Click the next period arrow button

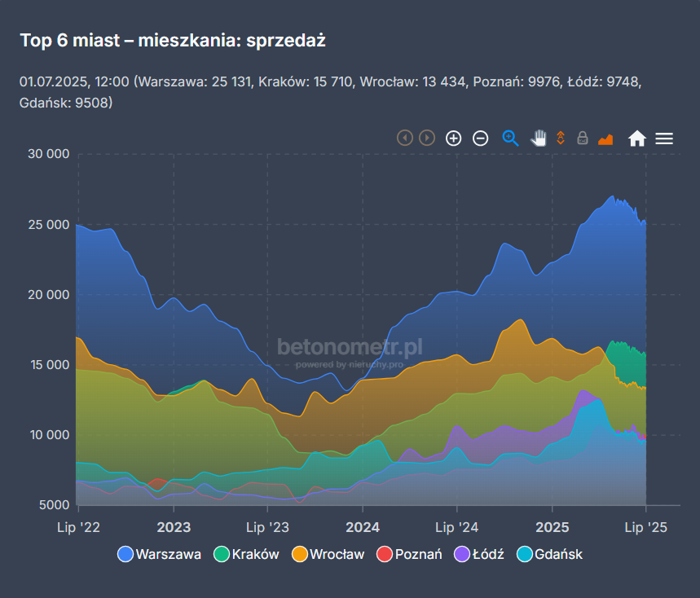(x=427, y=138)
